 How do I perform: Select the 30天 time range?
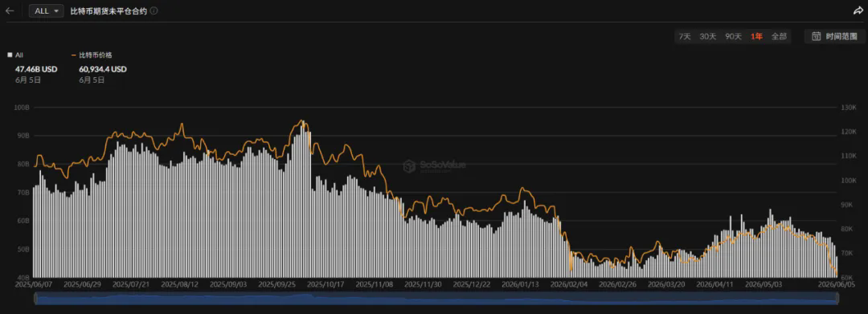point(708,36)
